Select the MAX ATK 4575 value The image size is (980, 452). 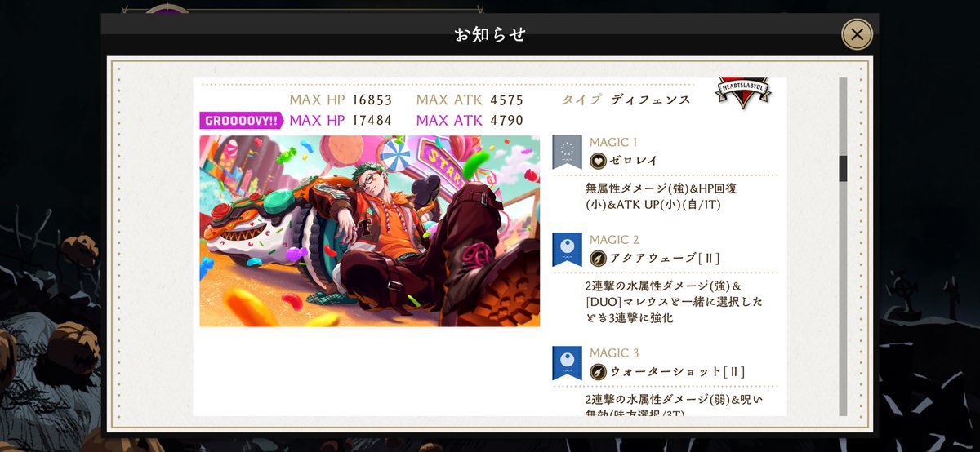click(506, 100)
